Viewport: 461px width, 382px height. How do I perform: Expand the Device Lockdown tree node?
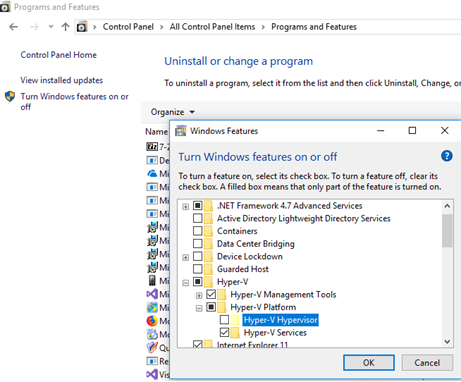(186, 257)
